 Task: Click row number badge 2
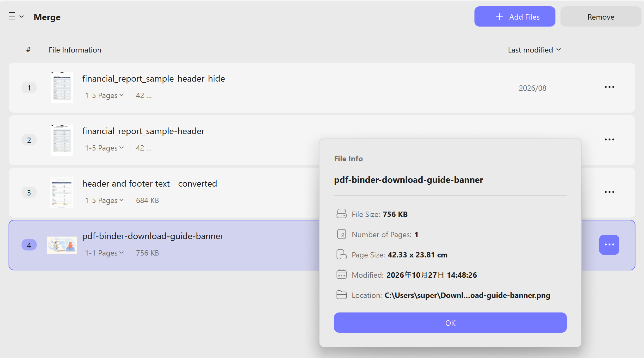pyautogui.click(x=29, y=140)
